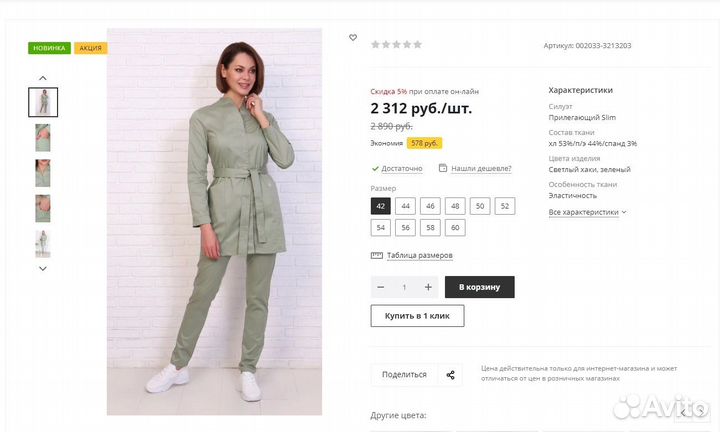The image size is (720, 432).
Task: Click the ruler icon for size table
Action: point(376,255)
